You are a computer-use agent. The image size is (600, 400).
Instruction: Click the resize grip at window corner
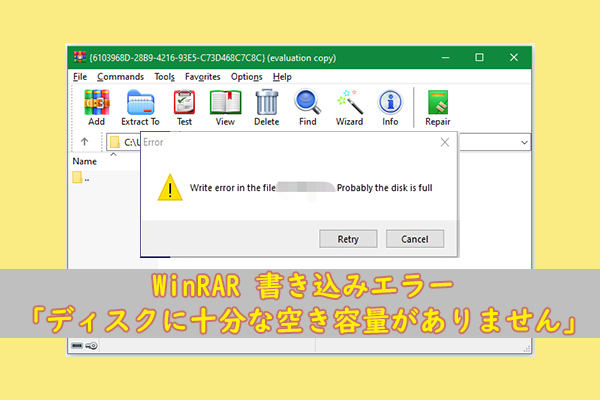pos(527,349)
